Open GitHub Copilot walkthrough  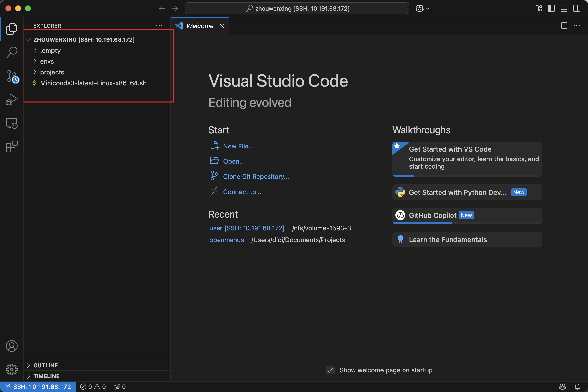(x=467, y=216)
